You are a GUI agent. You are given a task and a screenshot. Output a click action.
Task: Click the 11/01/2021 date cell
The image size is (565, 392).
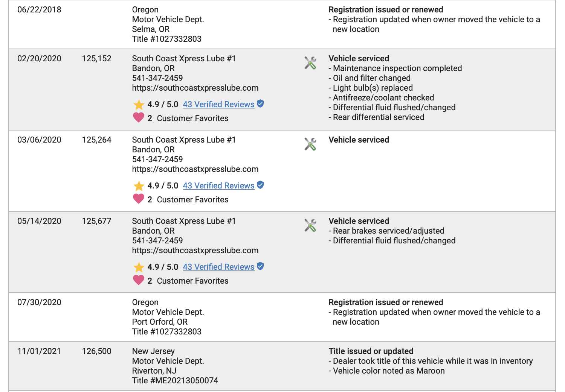point(39,351)
